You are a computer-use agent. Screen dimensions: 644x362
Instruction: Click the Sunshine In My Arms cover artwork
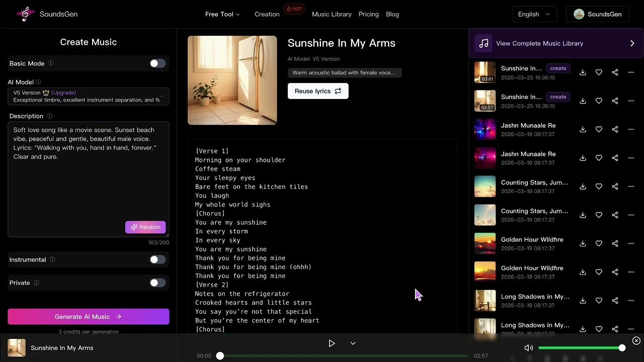point(232,80)
